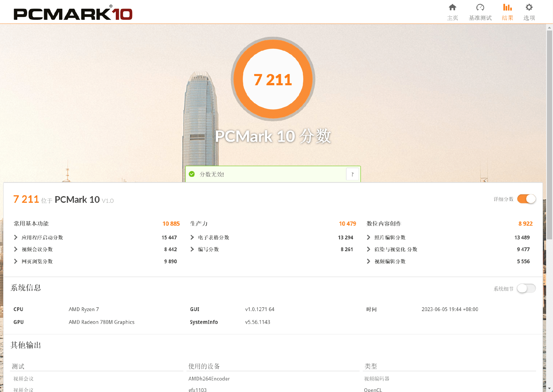Click the vertical scrollbar thumb
Image resolution: width=553 pixels, height=392 pixels.
[550, 135]
